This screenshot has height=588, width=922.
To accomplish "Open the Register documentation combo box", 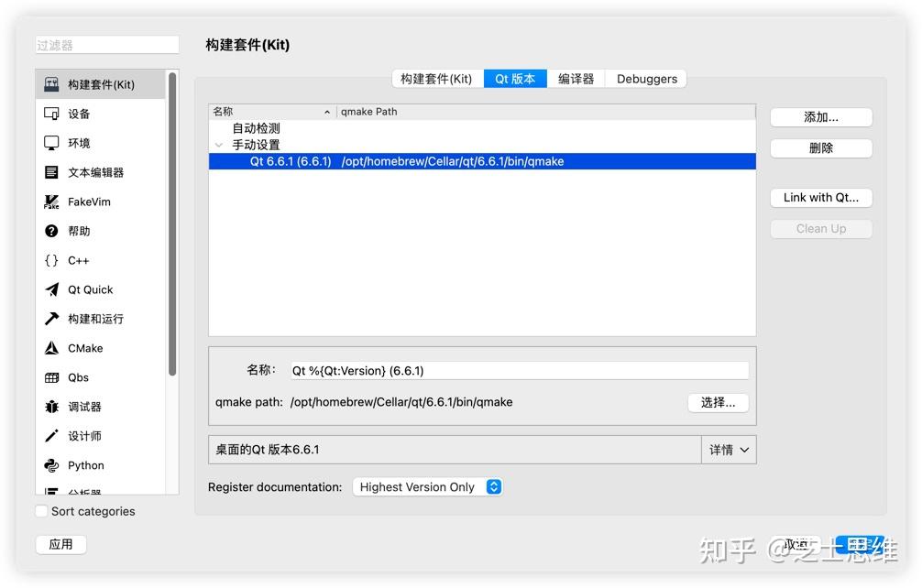I will click(x=427, y=487).
